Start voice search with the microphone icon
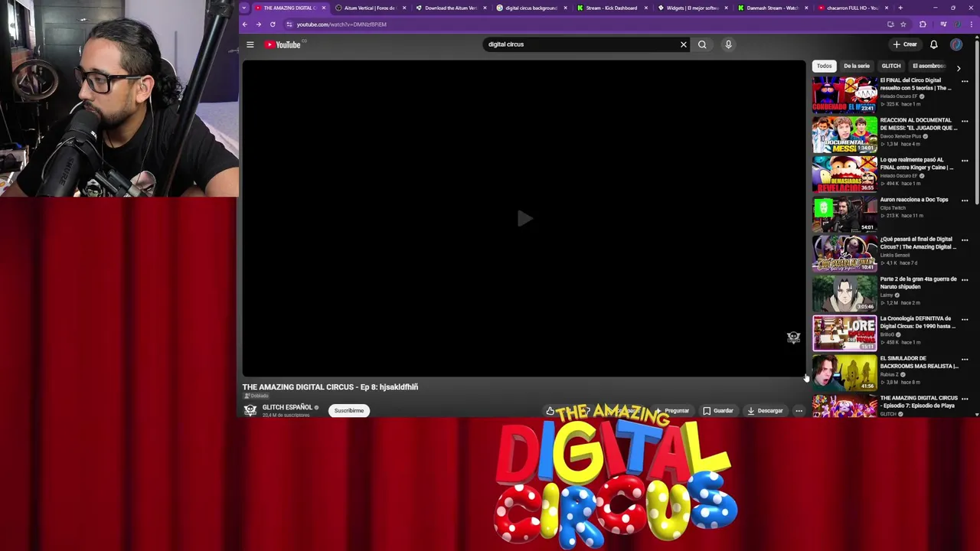Viewport: 980px width, 551px height. [x=728, y=44]
